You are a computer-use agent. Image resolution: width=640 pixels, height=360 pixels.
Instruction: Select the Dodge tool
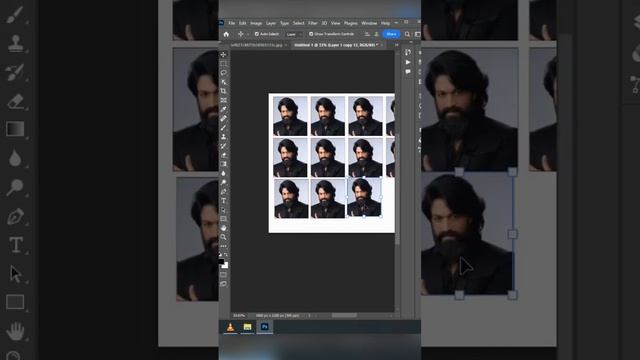223,182
